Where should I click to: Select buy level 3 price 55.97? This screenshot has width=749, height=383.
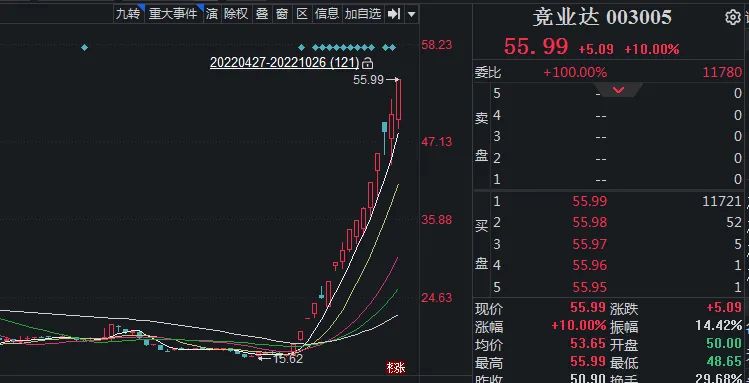[x=590, y=244]
